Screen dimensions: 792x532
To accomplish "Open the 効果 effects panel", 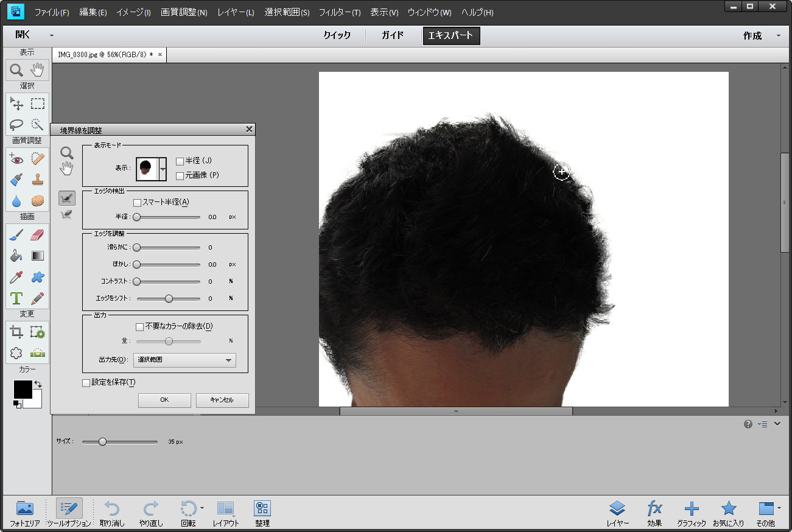I will click(654, 513).
